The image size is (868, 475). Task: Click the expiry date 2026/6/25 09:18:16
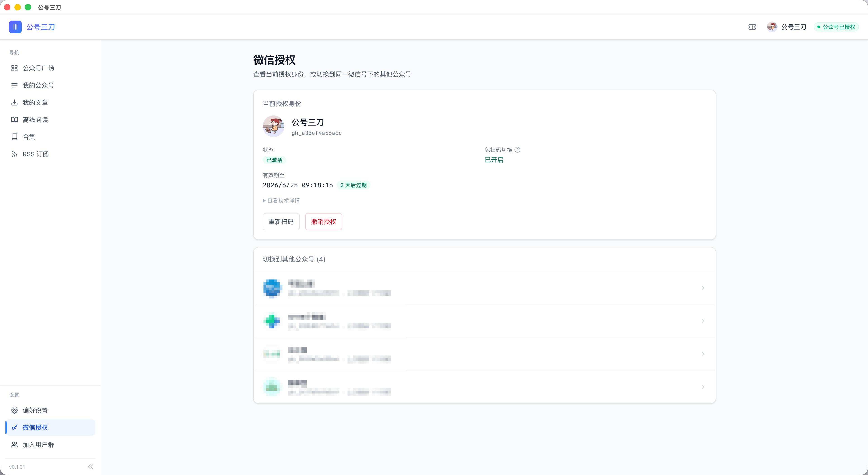point(297,185)
